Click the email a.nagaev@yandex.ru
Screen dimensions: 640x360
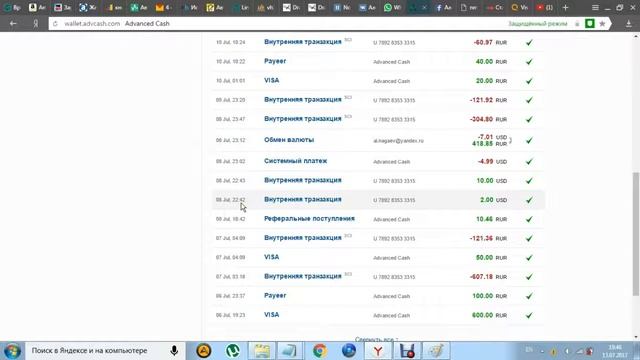click(x=398, y=141)
